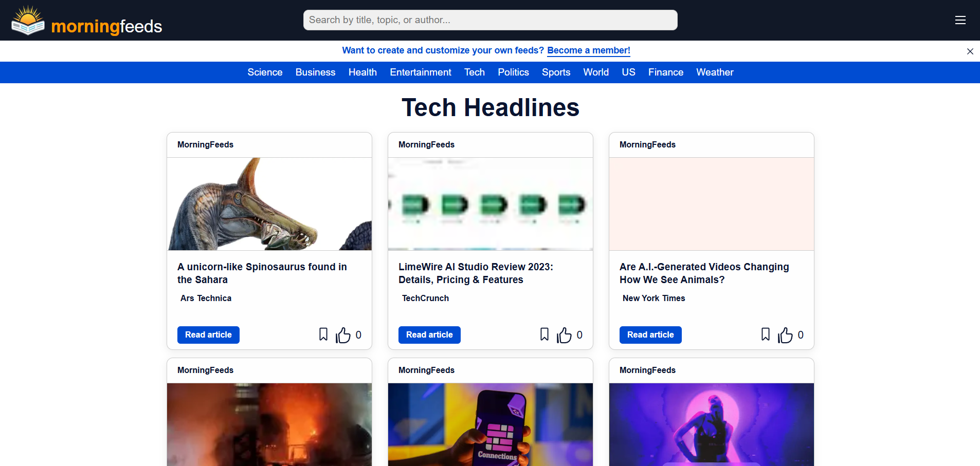Like the New York Times animals article
980x466 pixels.
786,334
